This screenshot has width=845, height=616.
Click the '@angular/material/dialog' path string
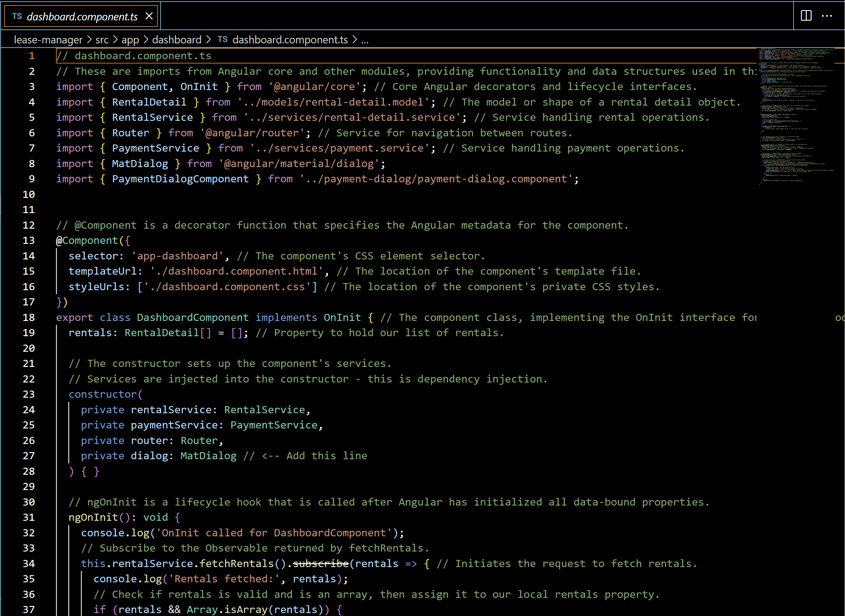pyautogui.click(x=299, y=164)
